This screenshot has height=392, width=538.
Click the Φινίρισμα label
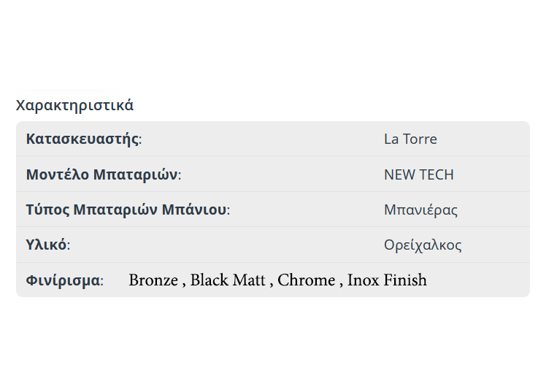[62, 280]
